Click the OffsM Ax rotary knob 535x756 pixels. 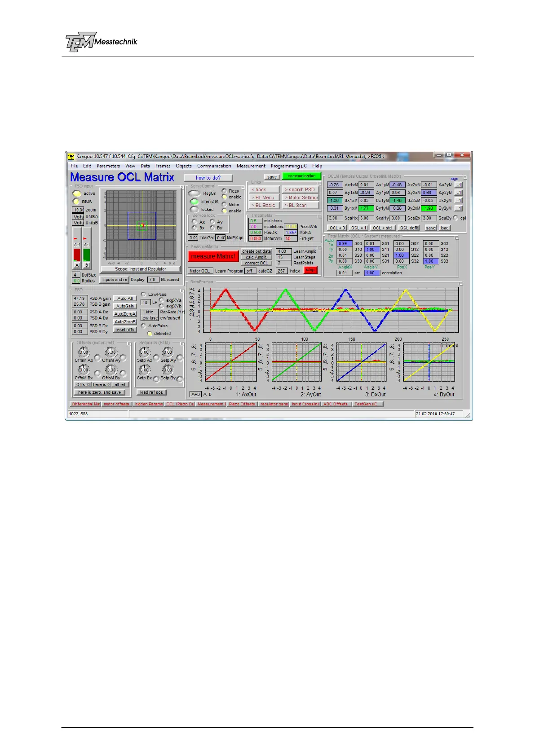(x=84, y=352)
